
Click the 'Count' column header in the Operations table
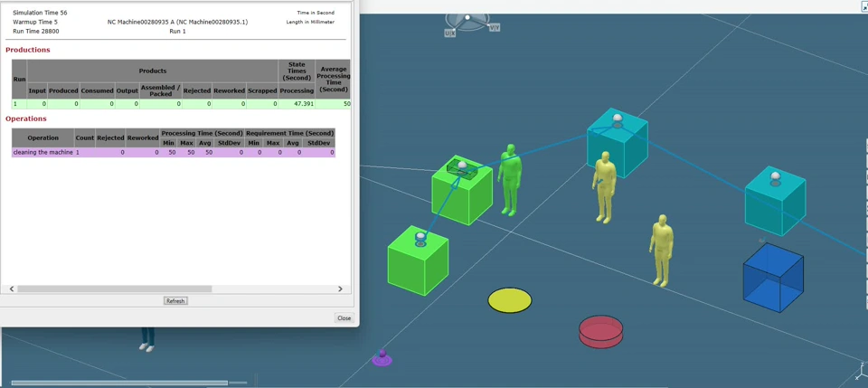click(85, 137)
